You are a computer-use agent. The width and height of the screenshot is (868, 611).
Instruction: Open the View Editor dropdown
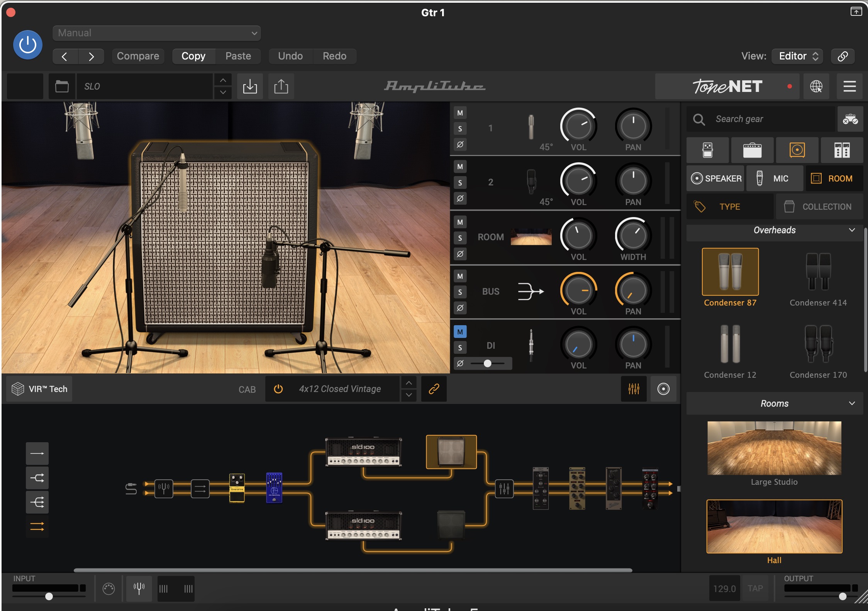797,56
